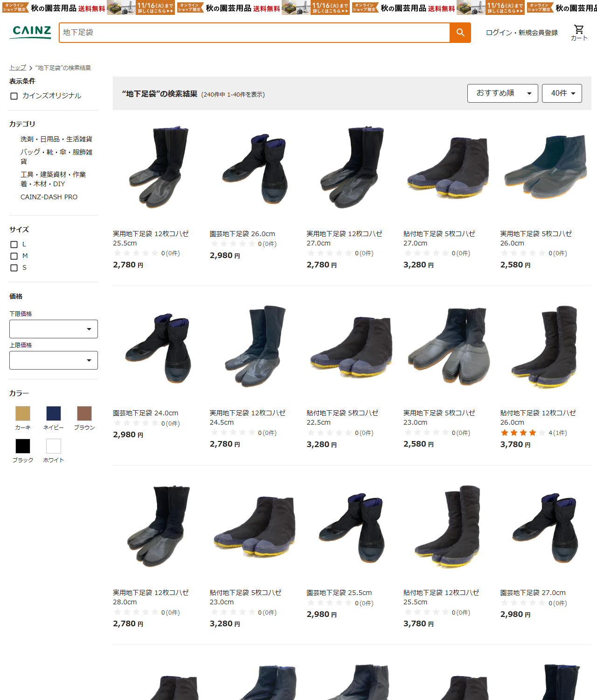Open image of 貼付地下足袋 5枚コハゼ 22.5cm
Screen dimensions: 597x700
(351, 347)
